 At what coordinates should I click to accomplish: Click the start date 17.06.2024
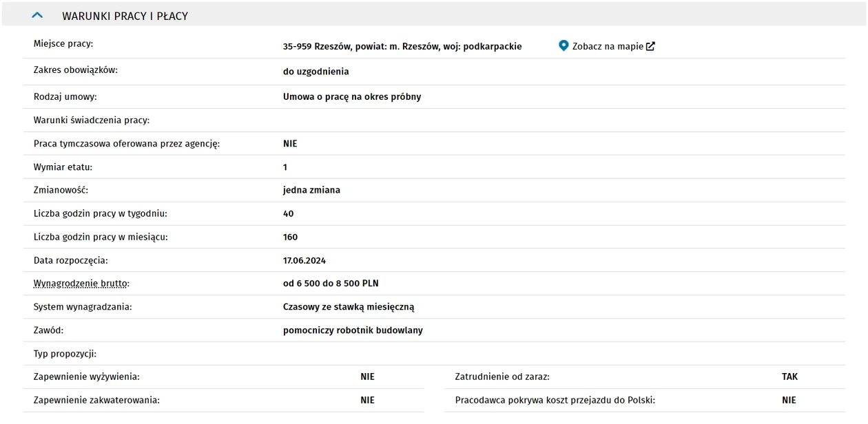pos(304,260)
